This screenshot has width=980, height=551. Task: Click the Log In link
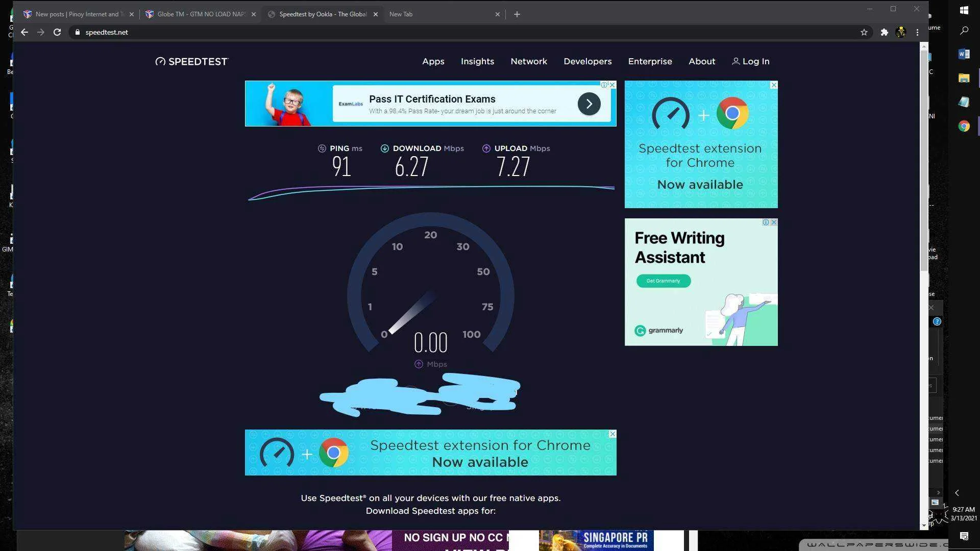[x=751, y=61]
